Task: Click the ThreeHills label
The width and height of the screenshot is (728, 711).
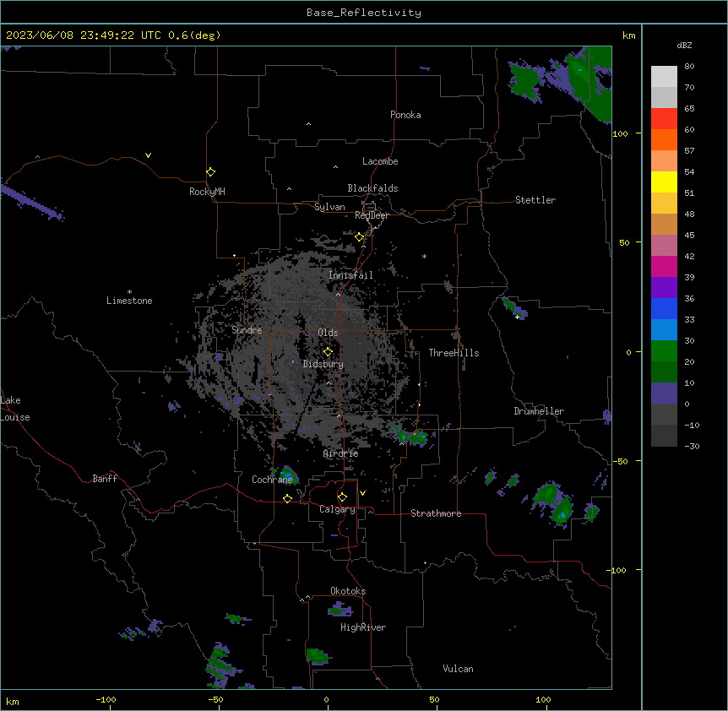Action: 454,353
